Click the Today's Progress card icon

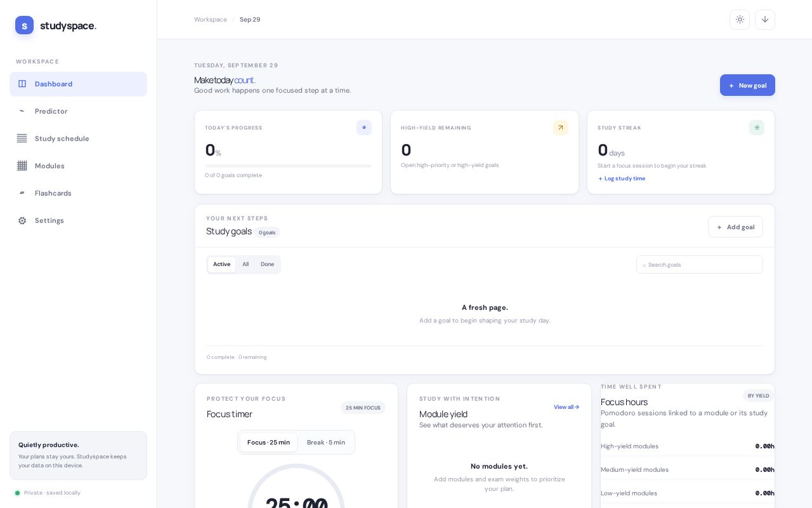[x=364, y=128]
